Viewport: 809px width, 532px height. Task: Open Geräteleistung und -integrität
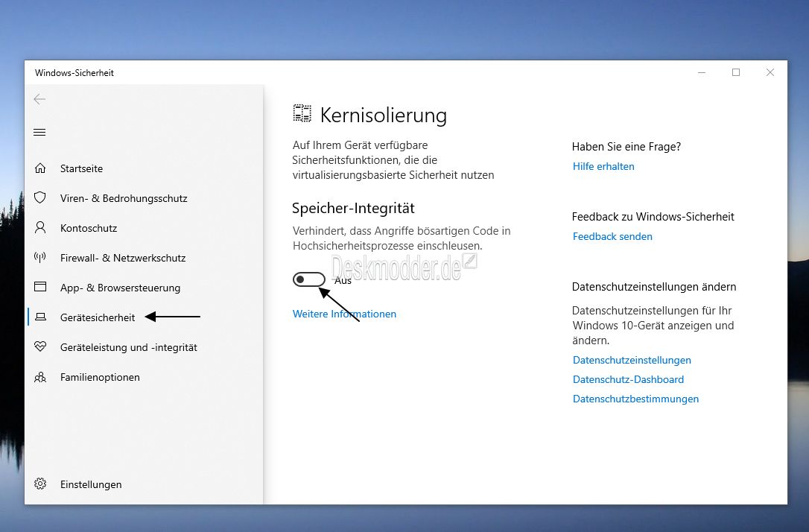[128, 348]
